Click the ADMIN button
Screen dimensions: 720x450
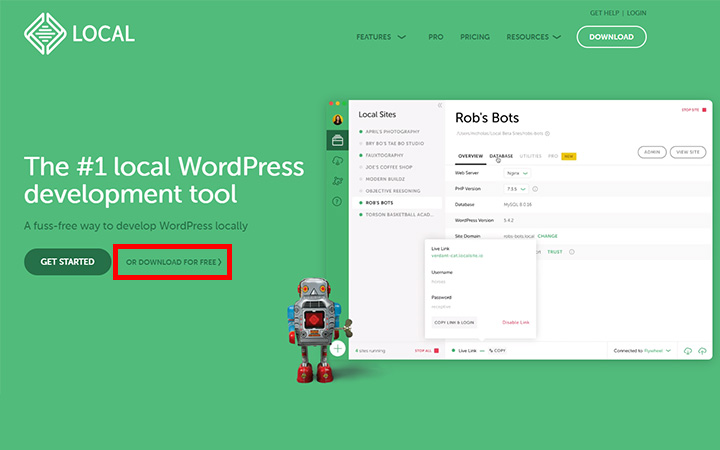pyautogui.click(x=652, y=152)
